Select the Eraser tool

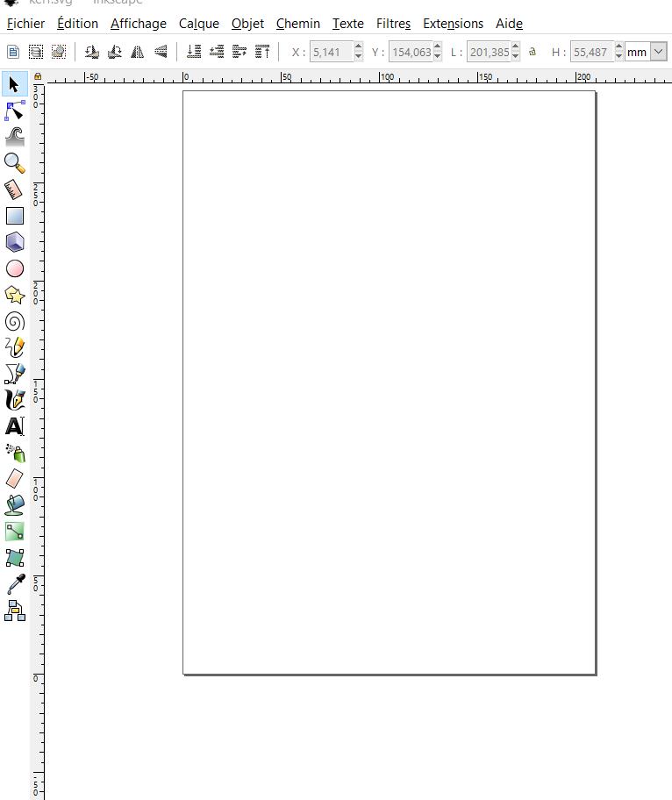pos(14,479)
